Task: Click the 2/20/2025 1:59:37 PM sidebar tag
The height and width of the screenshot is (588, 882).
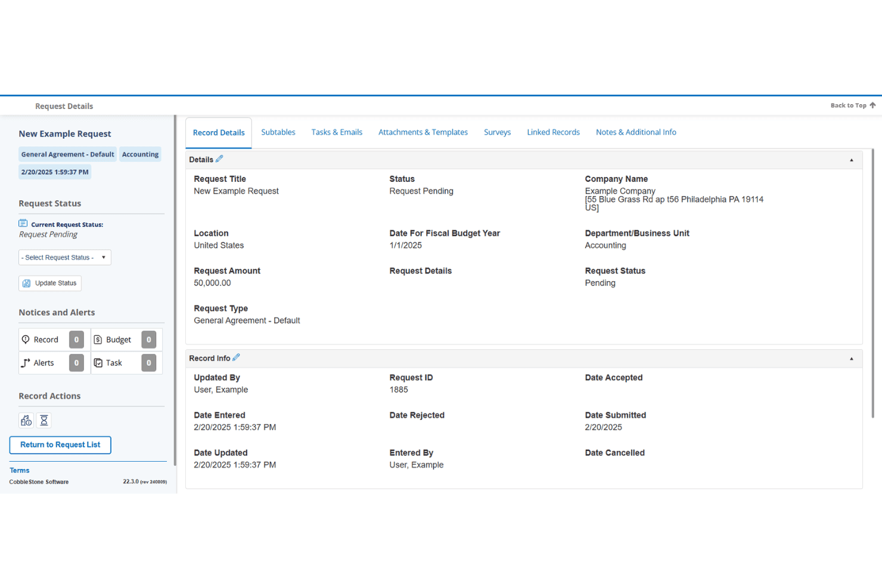Action: pyautogui.click(x=55, y=172)
